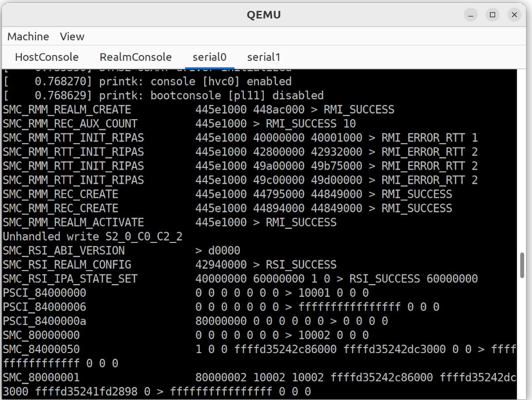Click the SMC_RSI_IPA_STATE_SET line

[240, 279]
